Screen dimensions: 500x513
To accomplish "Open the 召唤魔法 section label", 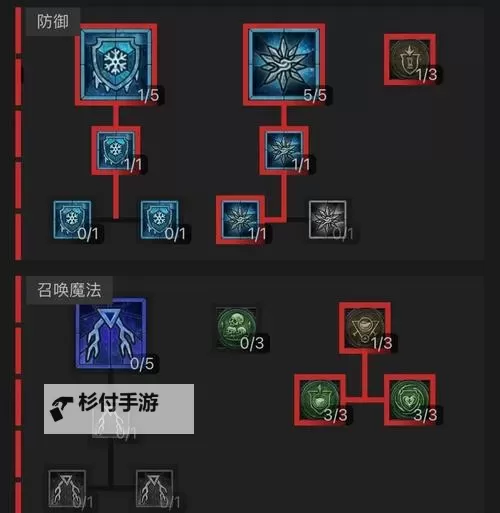I will click(69, 290).
